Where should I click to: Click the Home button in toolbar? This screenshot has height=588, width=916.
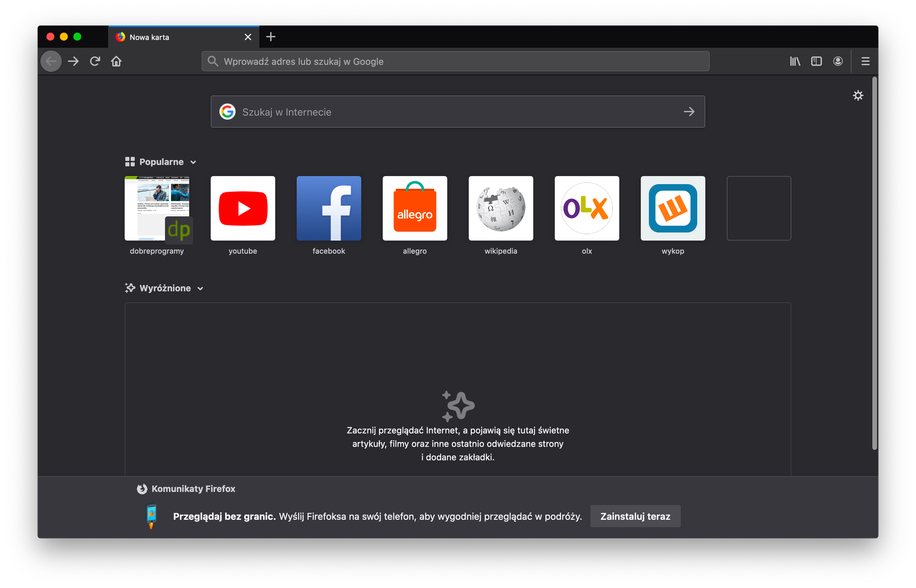[116, 61]
